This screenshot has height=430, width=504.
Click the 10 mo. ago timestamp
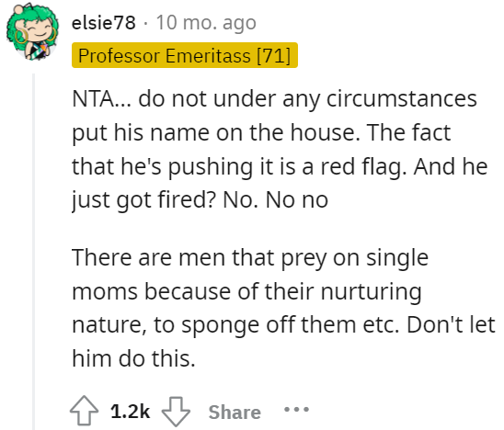[x=206, y=23]
